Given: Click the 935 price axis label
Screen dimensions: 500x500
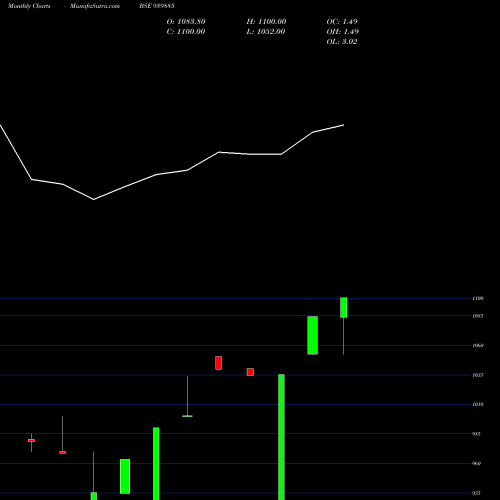Looking at the screenshot, I should 477,493.
